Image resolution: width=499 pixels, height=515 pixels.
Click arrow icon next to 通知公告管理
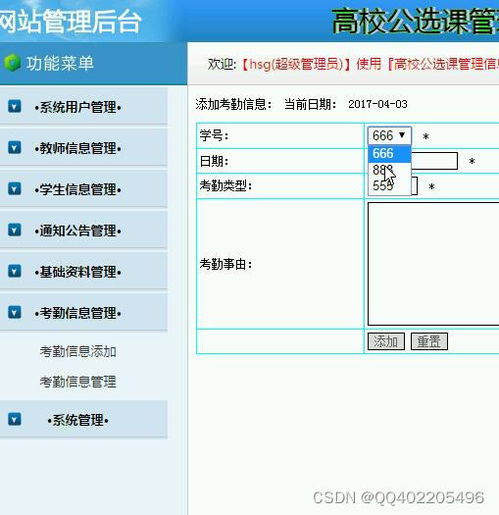click(x=14, y=230)
